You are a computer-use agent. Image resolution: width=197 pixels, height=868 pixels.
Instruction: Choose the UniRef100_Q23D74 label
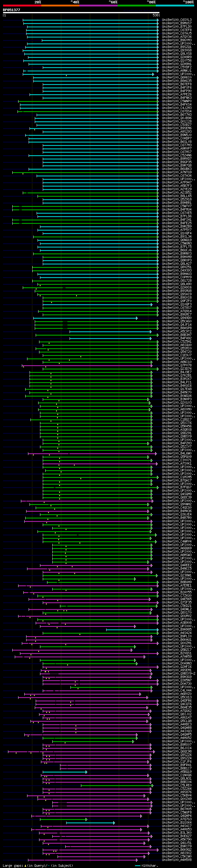[x=176, y=369]
